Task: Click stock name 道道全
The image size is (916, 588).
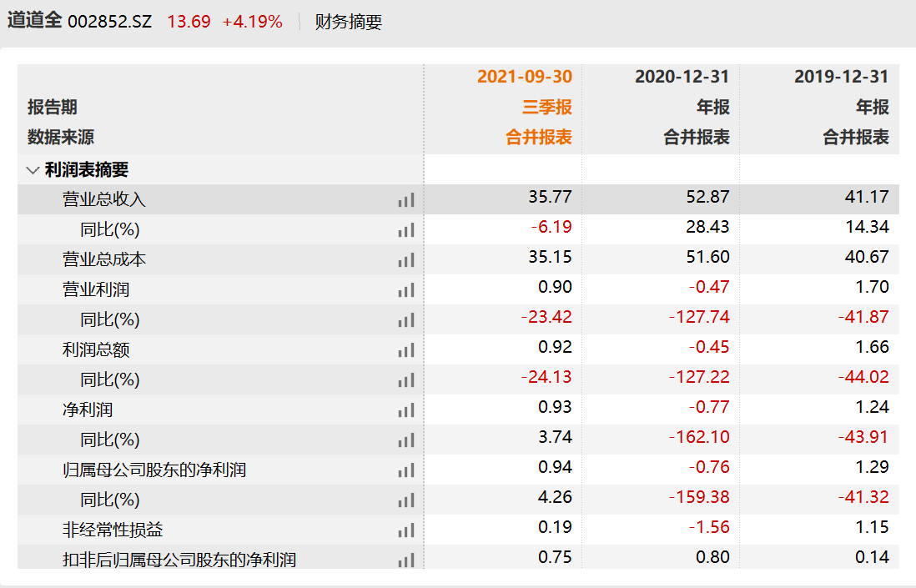Action: point(34,22)
